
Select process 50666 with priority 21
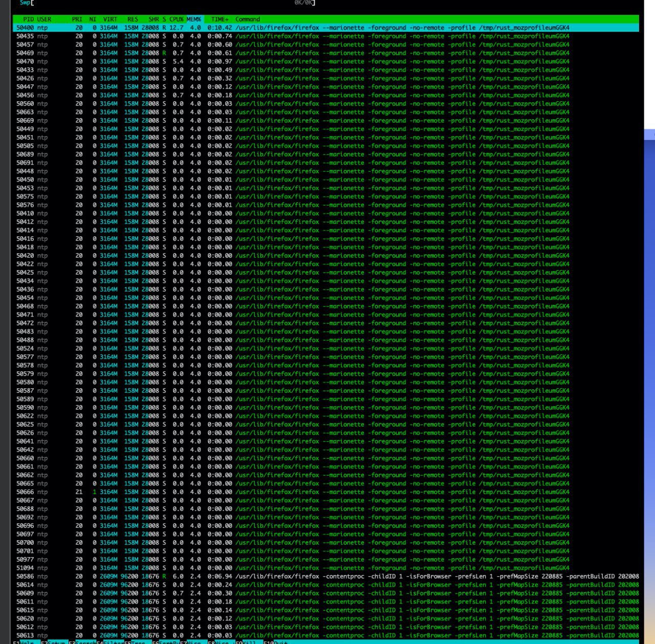[326, 492]
